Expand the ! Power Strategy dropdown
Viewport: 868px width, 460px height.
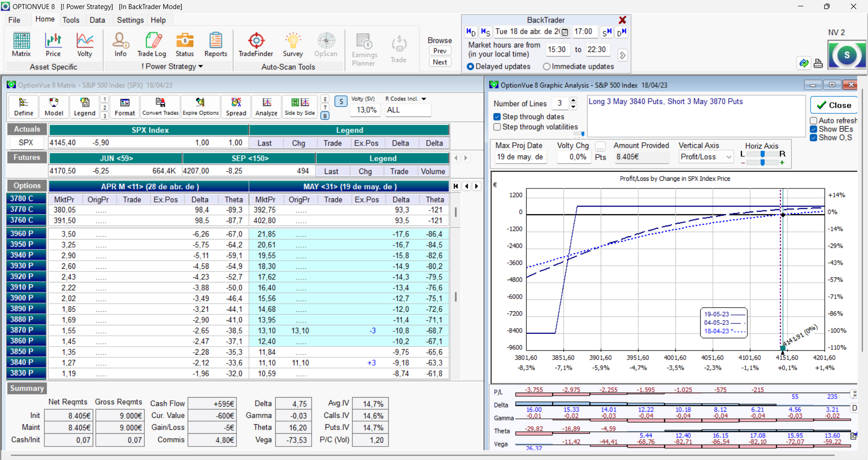click(x=200, y=66)
